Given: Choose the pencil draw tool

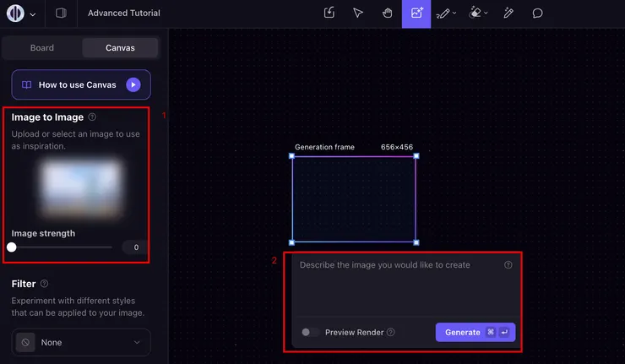Looking at the screenshot, I should pyautogui.click(x=442, y=14).
